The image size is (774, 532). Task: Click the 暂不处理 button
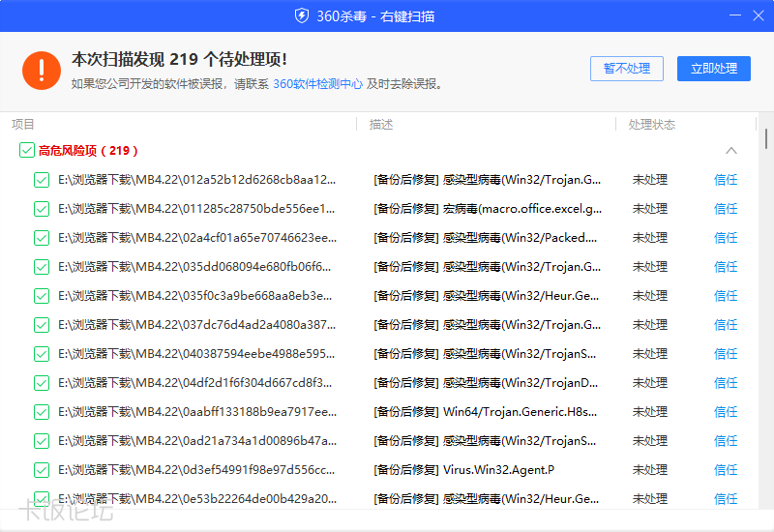(x=626, y=69)
